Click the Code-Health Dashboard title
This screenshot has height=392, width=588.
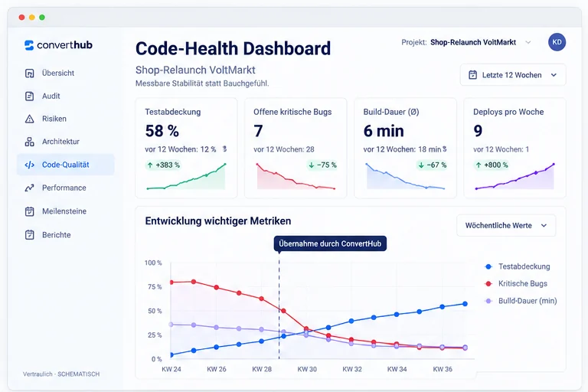pyautogui.click(x=233, y=48)
